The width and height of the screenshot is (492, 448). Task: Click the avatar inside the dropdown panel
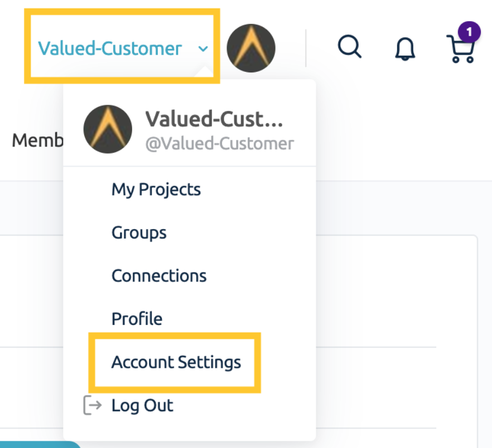(108, 129)
